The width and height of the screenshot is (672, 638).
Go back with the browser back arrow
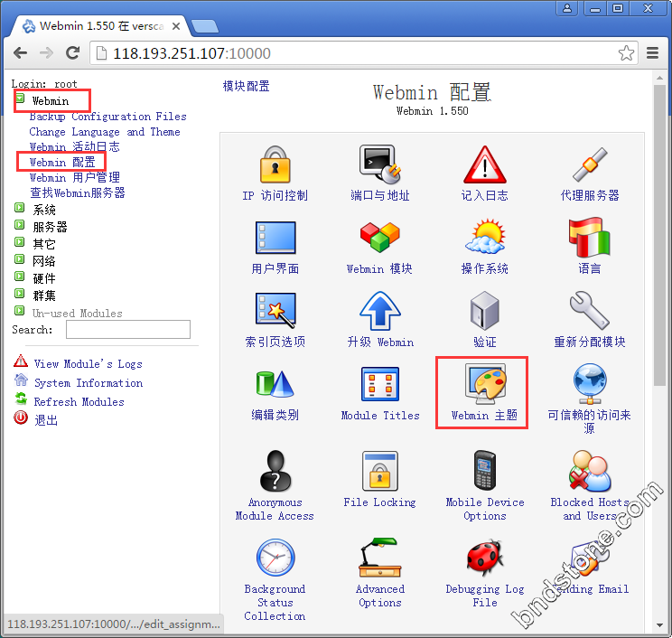(20, 53)
